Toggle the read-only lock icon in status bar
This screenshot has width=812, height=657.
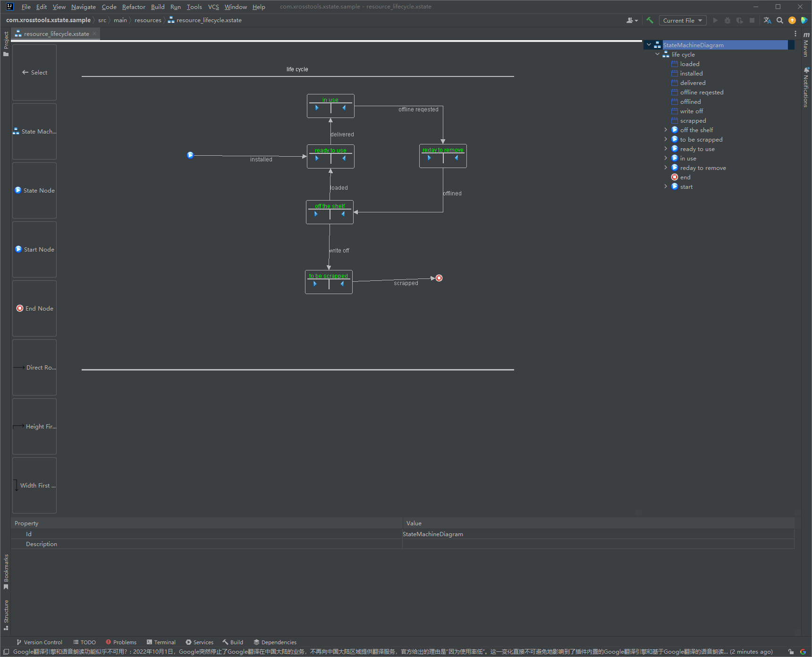[791, 652]
